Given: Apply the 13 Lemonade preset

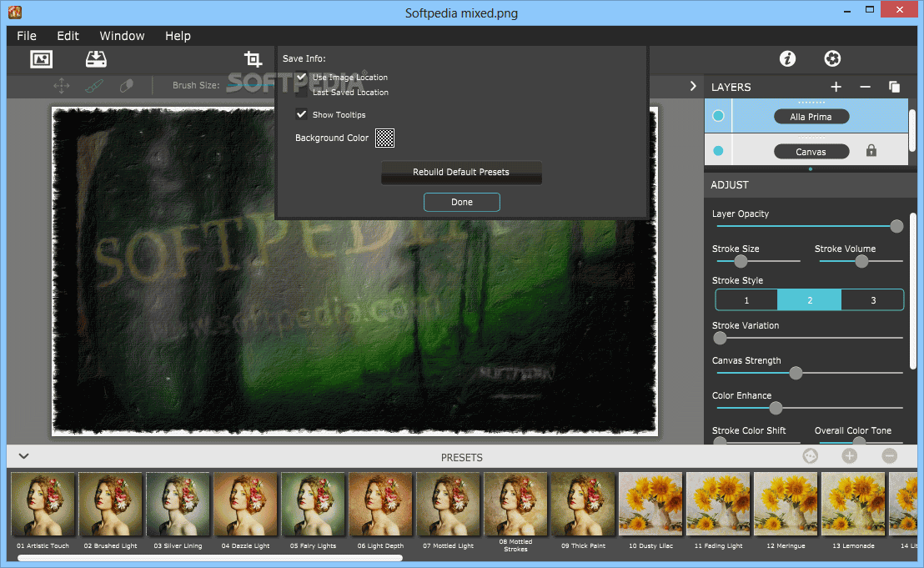Looking at the screenshot, I should click(x=853, y=505).
